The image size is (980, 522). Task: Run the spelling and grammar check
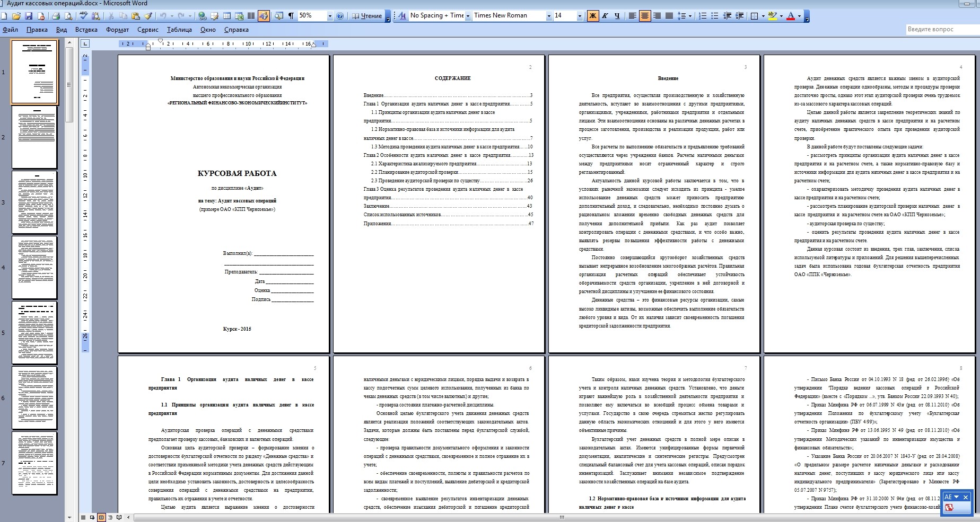pyautogui.click(x=84, y=16)
